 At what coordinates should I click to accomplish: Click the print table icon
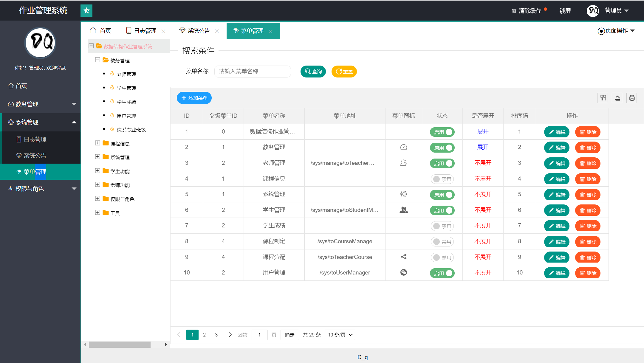point(631,98)
